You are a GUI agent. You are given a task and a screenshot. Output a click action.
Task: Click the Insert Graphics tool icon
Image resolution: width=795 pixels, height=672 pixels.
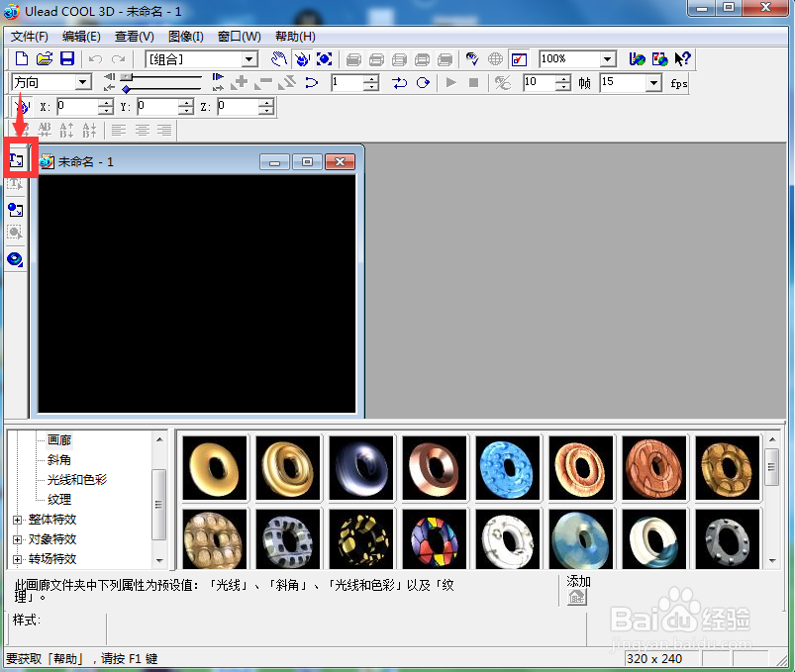(x=15, y=209)
